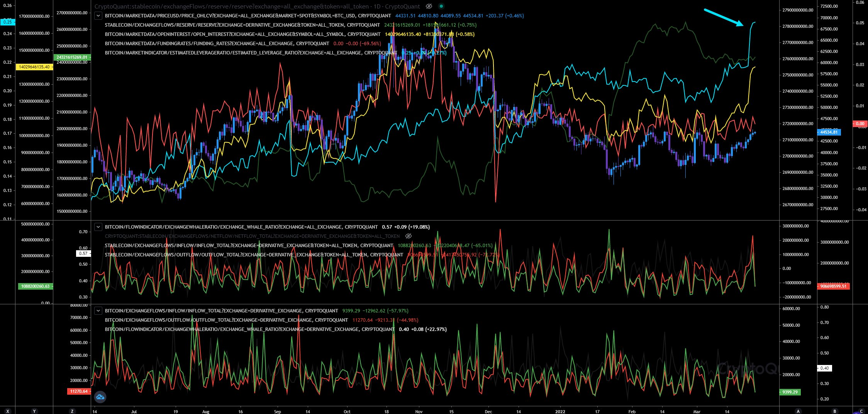868x414 pixels.
Task: Collapse the top pane legend
Action: 98,16
